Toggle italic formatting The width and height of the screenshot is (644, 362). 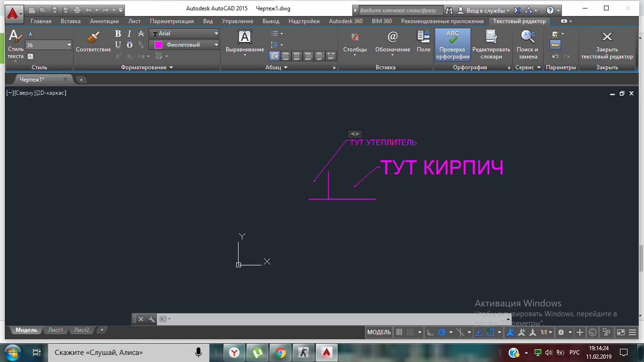(129, 34)
